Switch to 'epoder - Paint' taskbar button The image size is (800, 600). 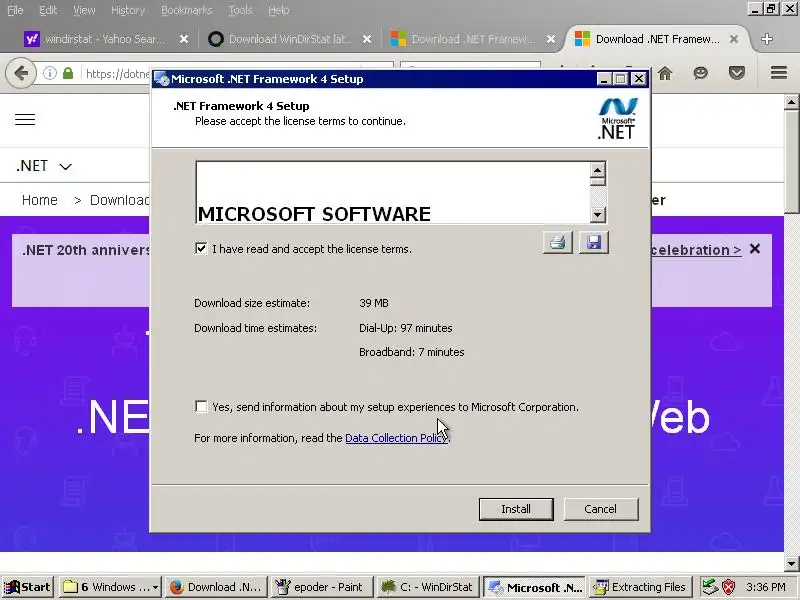(321, 587)
